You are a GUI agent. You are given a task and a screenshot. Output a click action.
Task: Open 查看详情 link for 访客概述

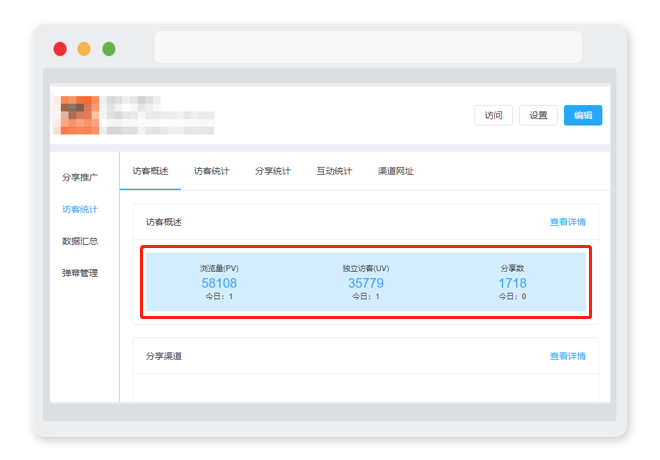pos(568,222)
